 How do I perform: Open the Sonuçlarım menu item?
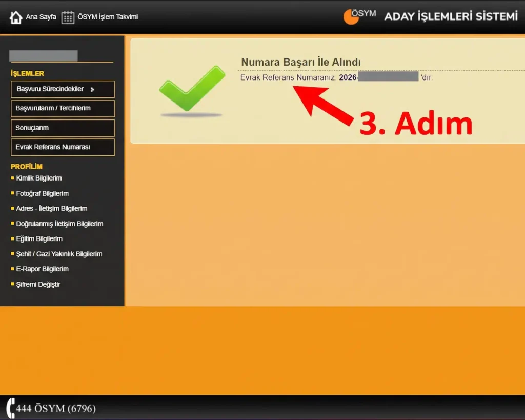click(63, 128)
